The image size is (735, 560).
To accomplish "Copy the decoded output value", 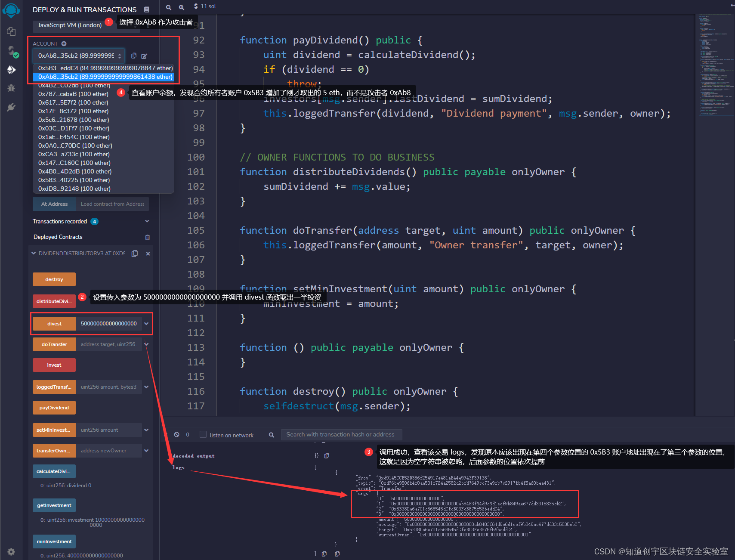I will 327,455.
